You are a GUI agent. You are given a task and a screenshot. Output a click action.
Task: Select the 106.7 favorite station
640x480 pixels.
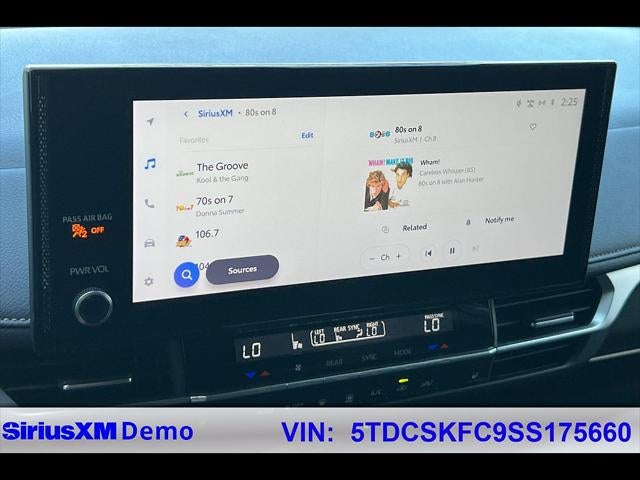coord(247,237)
